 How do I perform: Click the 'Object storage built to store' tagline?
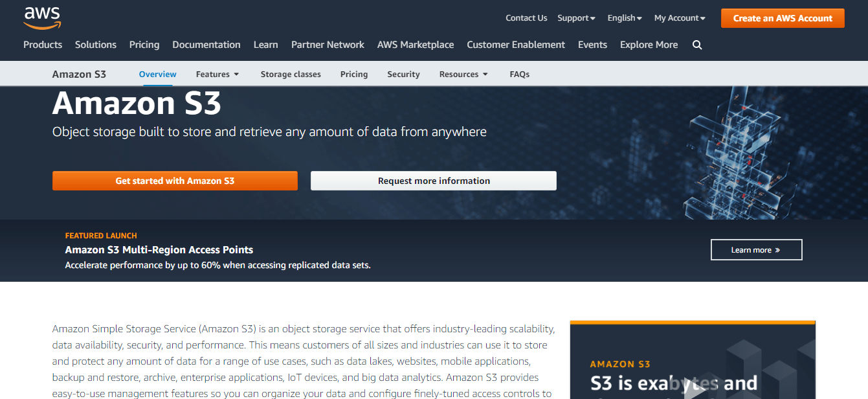(269, 132)
